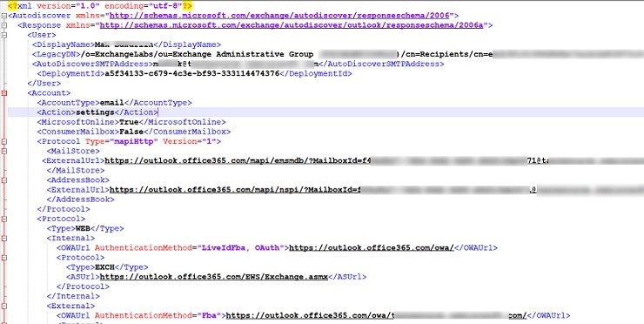Click the opening <Account> tag
The image size is (644, 324).
click(x=49, y=93)
